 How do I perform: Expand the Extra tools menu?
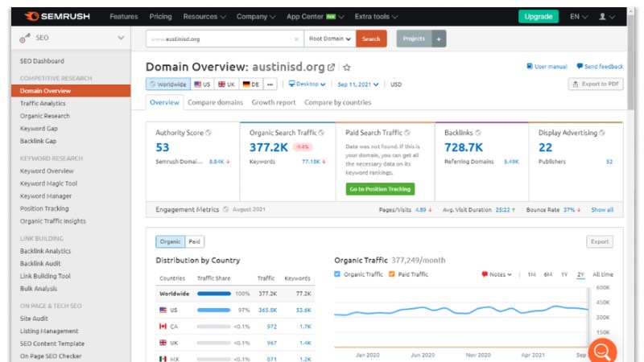click(x=376, y=17)
